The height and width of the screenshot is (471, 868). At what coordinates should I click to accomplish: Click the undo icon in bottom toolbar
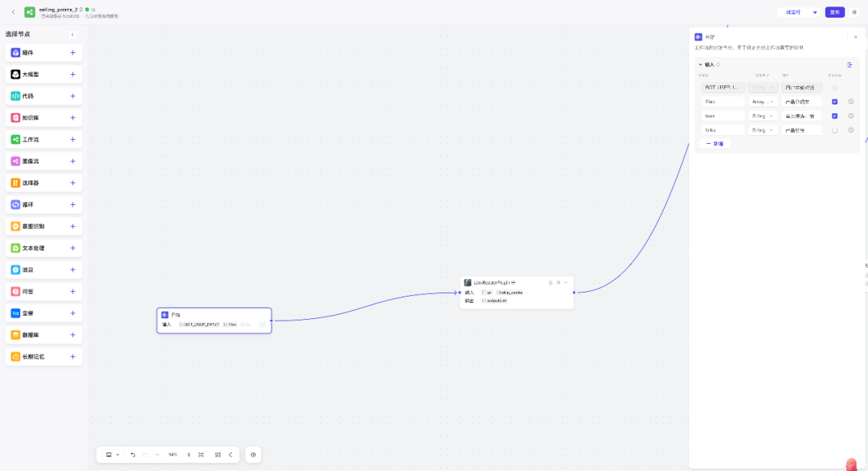point(133,455)
